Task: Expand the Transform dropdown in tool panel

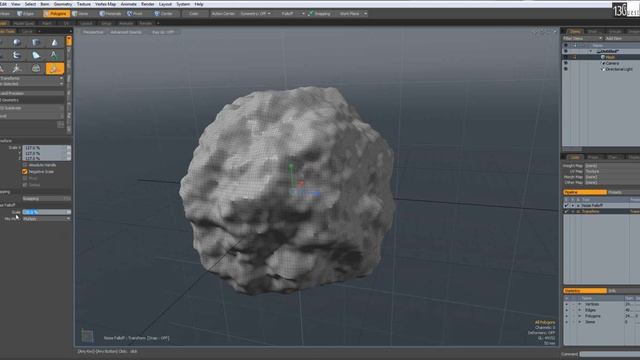Action: (32, 78)
